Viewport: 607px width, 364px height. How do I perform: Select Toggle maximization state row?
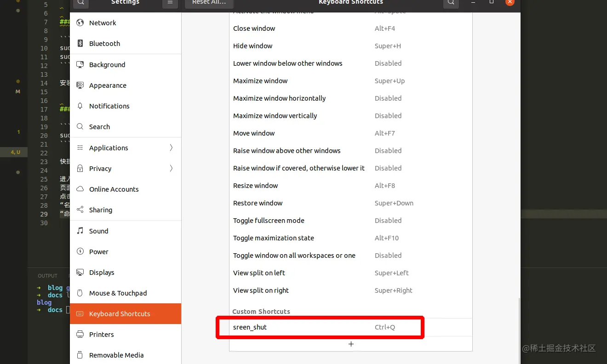351,238
